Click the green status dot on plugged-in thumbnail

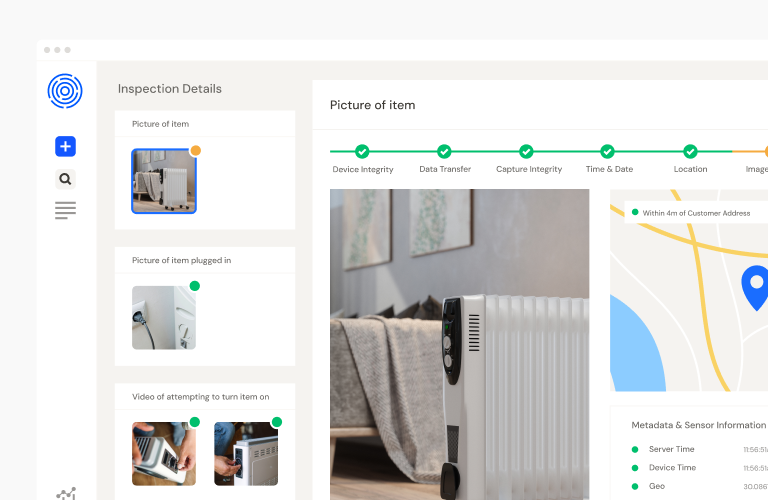coord(194,286)
